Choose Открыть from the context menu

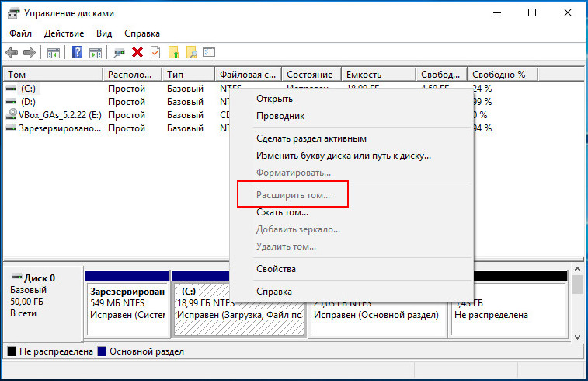[352, 99]
